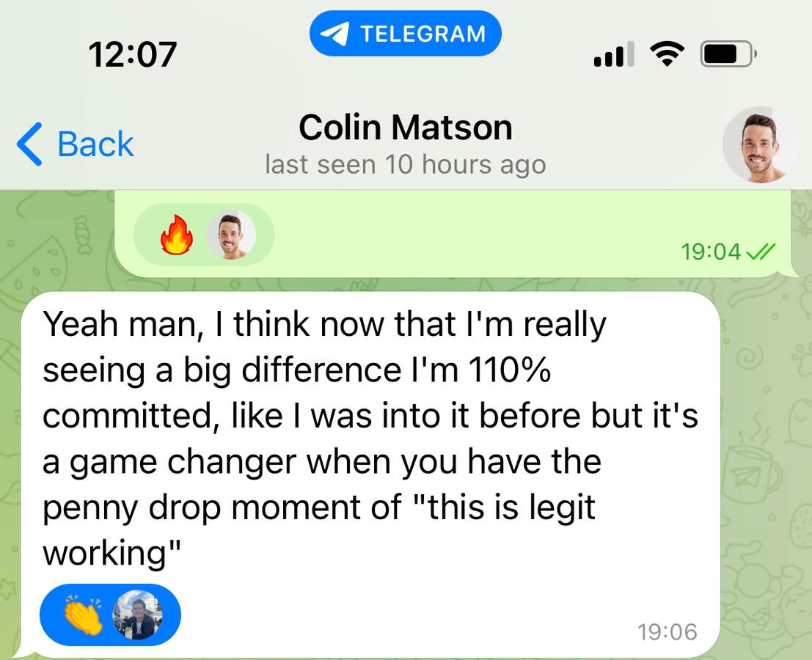Tap the last seen 10 hours ago status
The height and width of the screenshot is (660, 812).
point(406,165)
